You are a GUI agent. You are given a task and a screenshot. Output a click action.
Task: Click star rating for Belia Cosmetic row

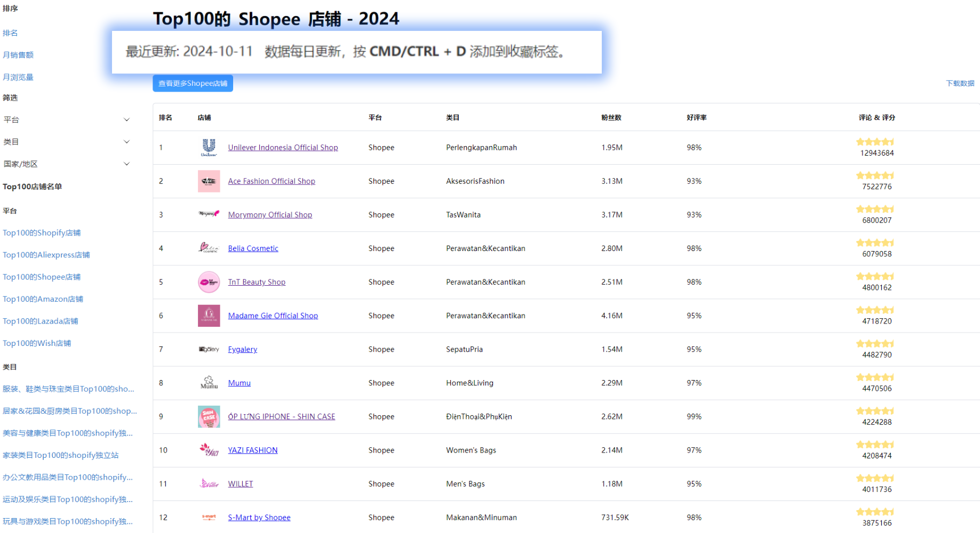click(875, 243)
